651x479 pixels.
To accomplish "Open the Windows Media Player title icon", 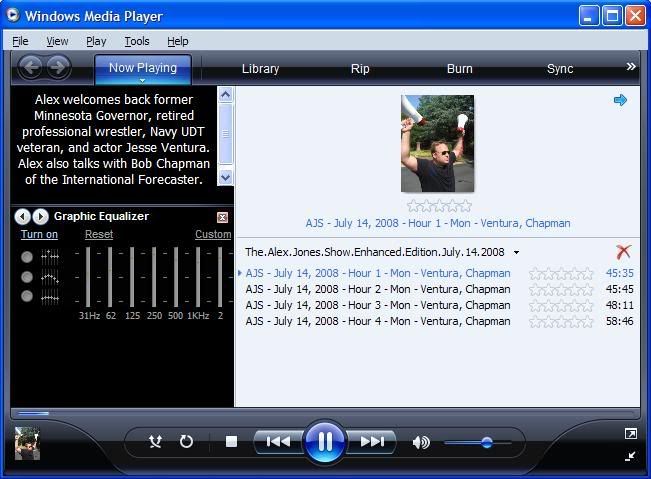I will click(13, 15).
